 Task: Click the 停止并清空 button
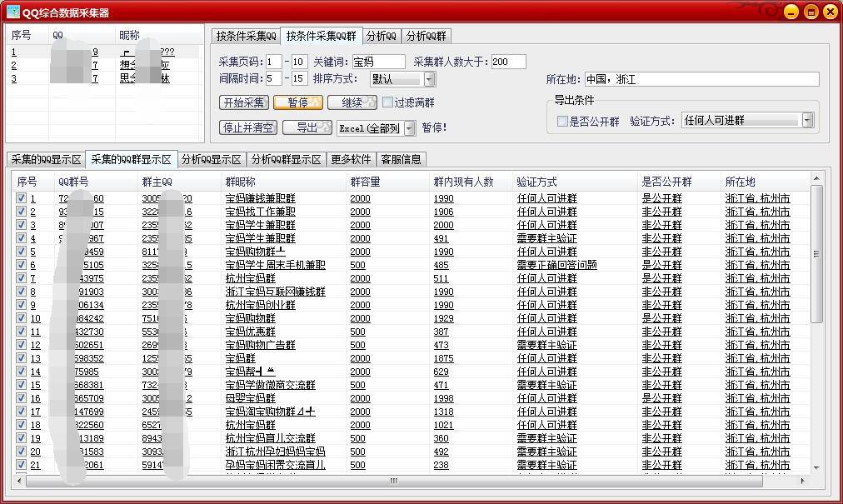point(248,127)
